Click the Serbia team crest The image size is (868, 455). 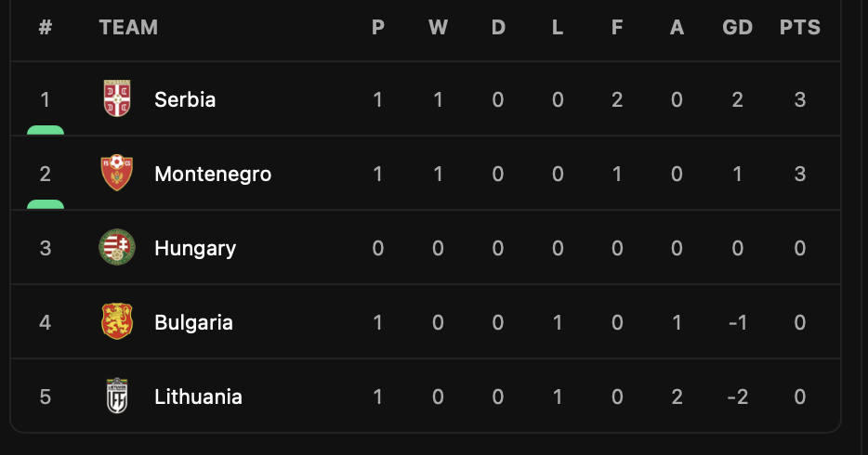click(x=117, y=98)
